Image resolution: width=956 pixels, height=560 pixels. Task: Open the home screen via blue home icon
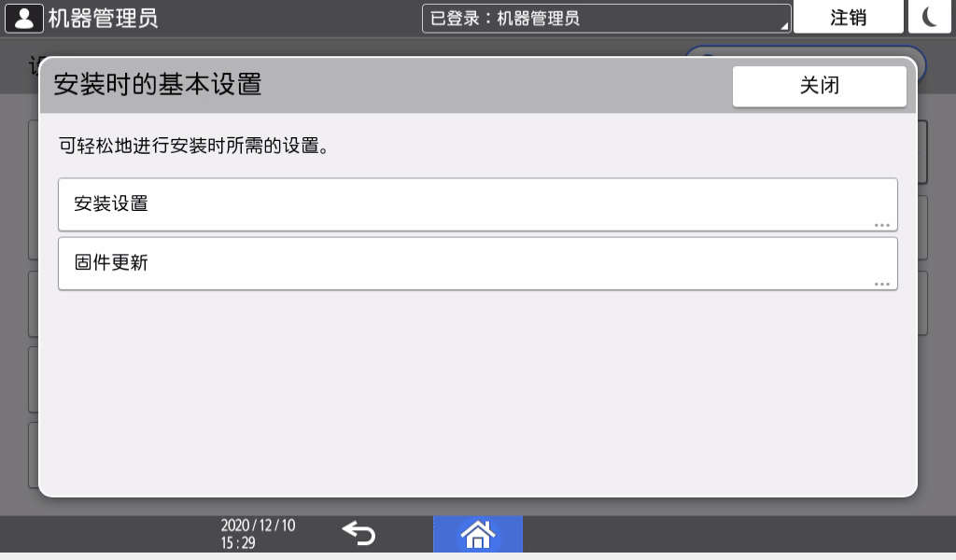(x=478, y=533)
